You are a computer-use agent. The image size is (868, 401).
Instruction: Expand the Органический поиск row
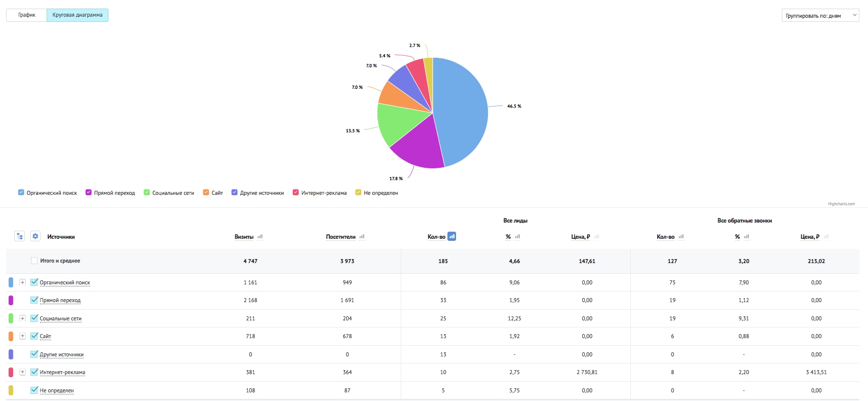[x=22, y=282]
